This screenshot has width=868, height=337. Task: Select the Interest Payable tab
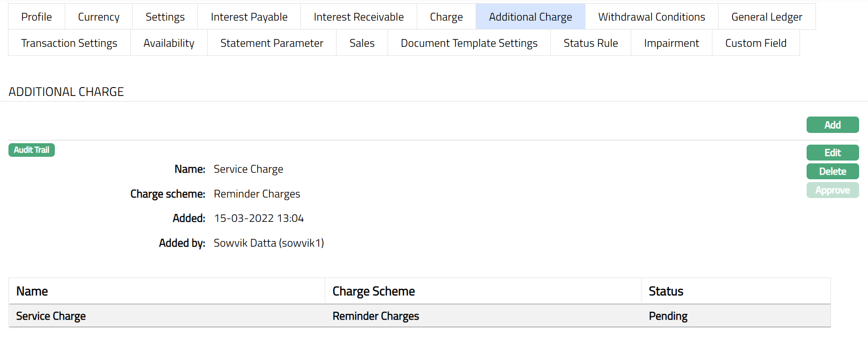click(249, 17)
